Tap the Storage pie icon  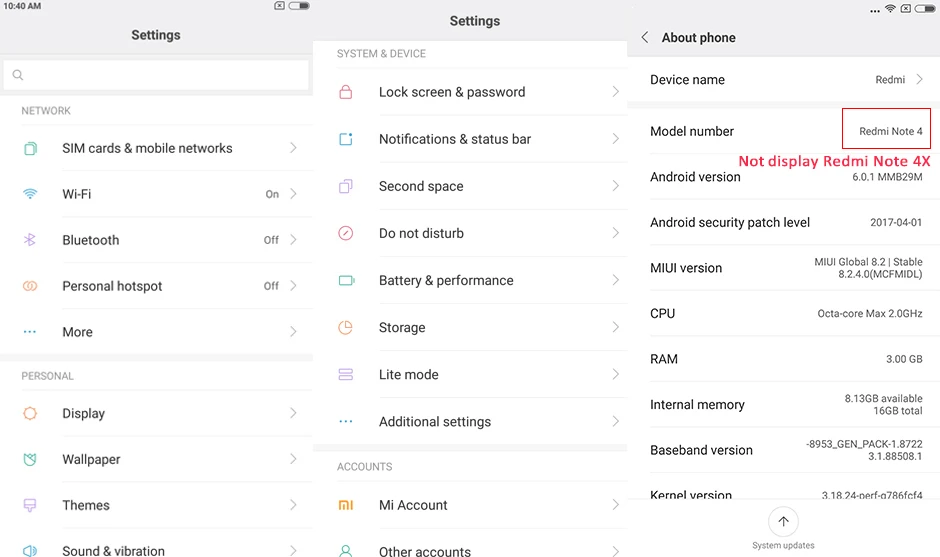(x=346, y=327)
